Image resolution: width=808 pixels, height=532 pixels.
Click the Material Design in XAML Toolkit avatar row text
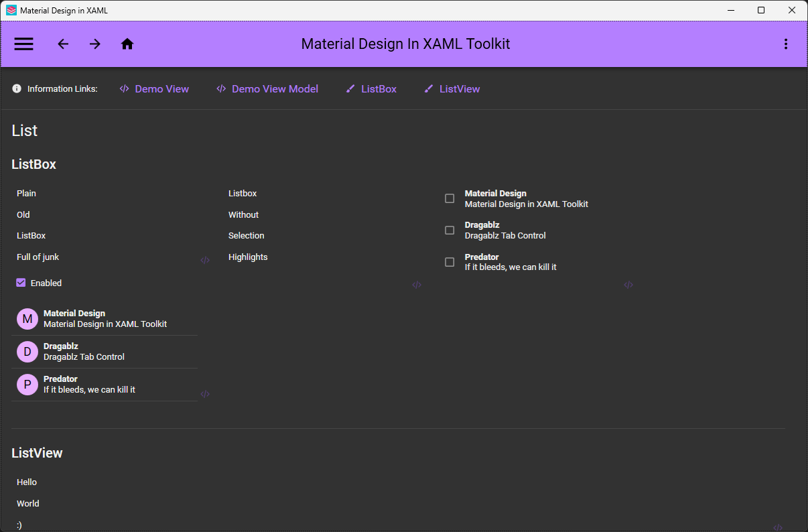[x=105, y=324]
